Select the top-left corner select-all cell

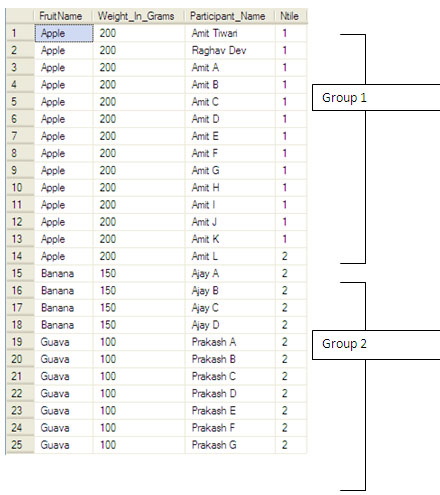(20, 16)
